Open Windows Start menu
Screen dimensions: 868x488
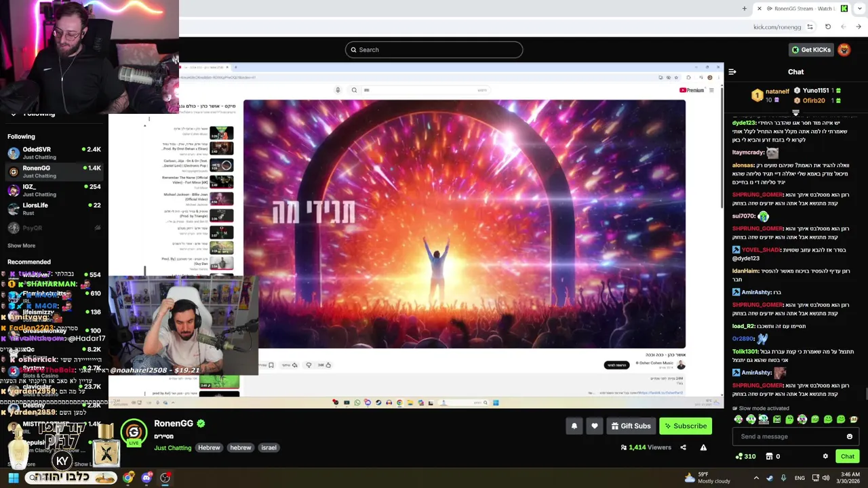tap(14, 478)
